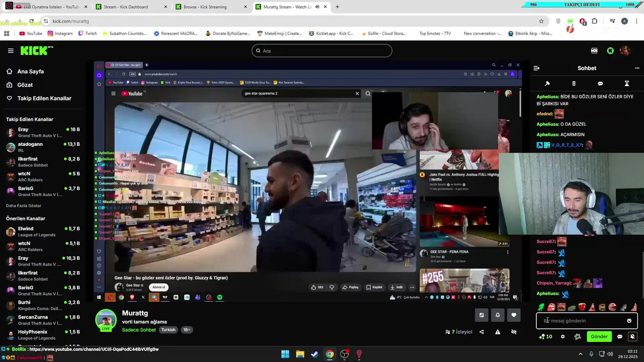Open the Sohbet three-dot options menu

(637, 68)
